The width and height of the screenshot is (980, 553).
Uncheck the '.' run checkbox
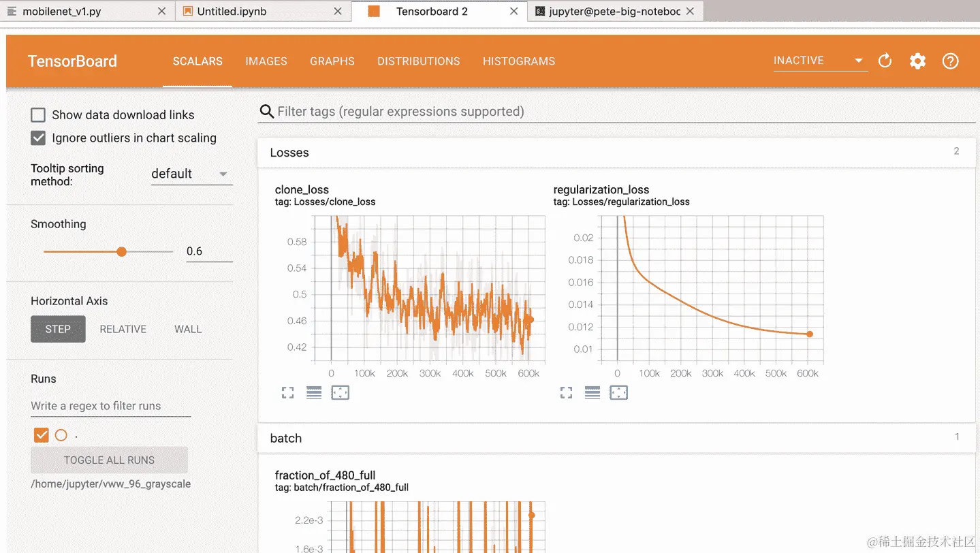tap(42, 435)
